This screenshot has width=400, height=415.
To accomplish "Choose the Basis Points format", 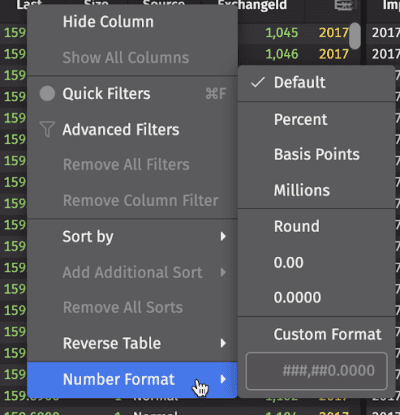I will [x=316, y=154].
